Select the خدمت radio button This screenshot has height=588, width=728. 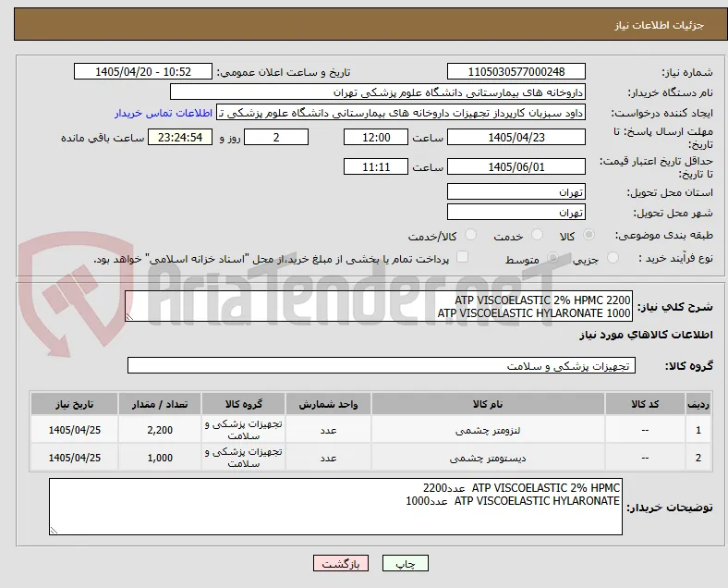tap(537, 235)
